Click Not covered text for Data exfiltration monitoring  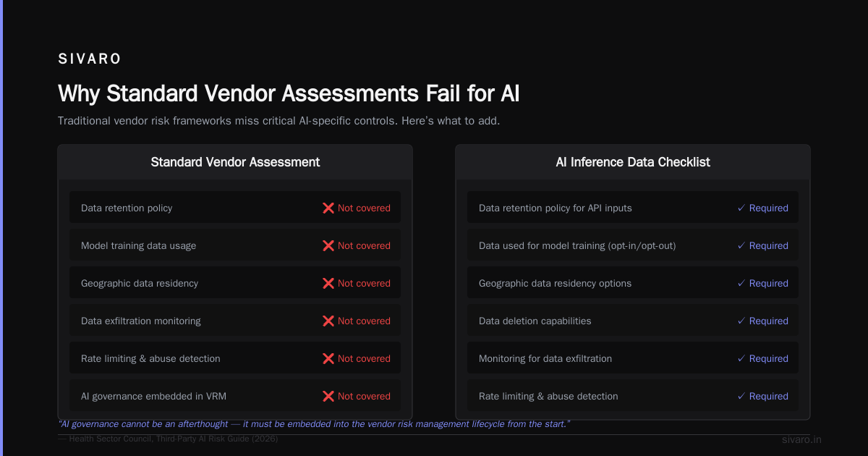pos(364,321)
